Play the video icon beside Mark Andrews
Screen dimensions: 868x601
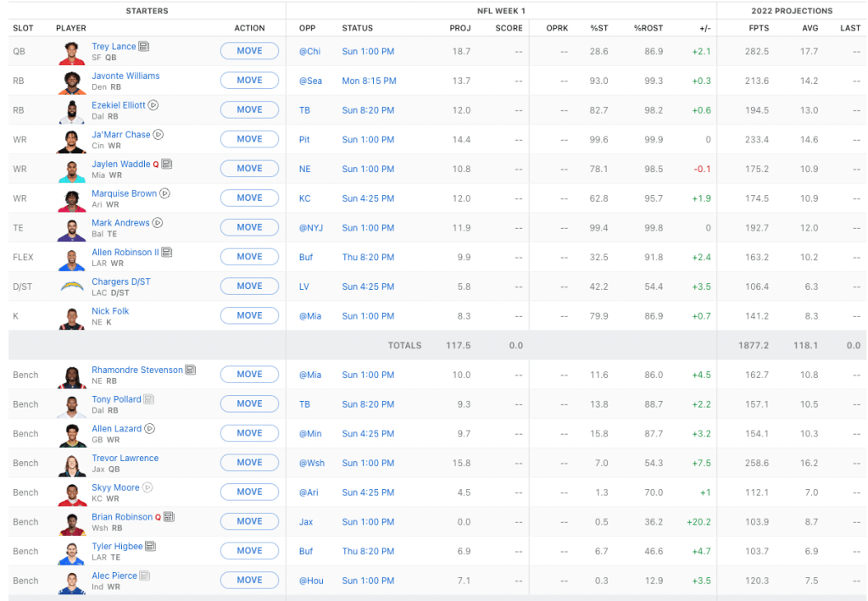[x=158, y=223]
